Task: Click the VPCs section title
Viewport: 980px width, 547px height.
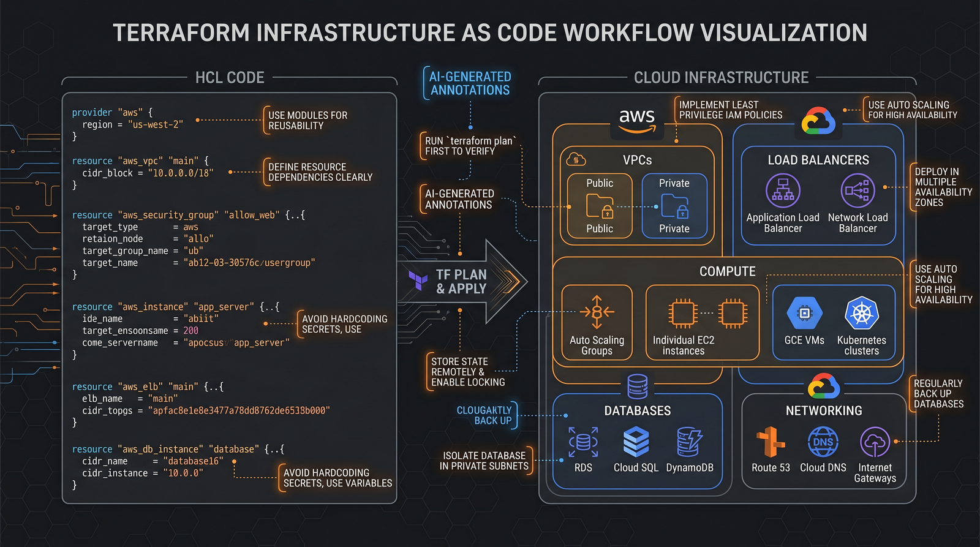Action: point(637,160)
